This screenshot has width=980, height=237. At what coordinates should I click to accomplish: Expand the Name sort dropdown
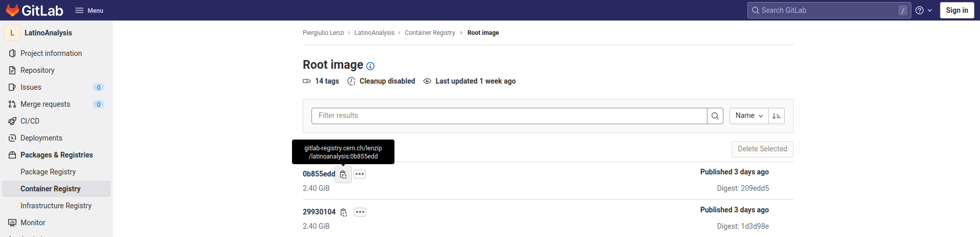coord(749,116)
